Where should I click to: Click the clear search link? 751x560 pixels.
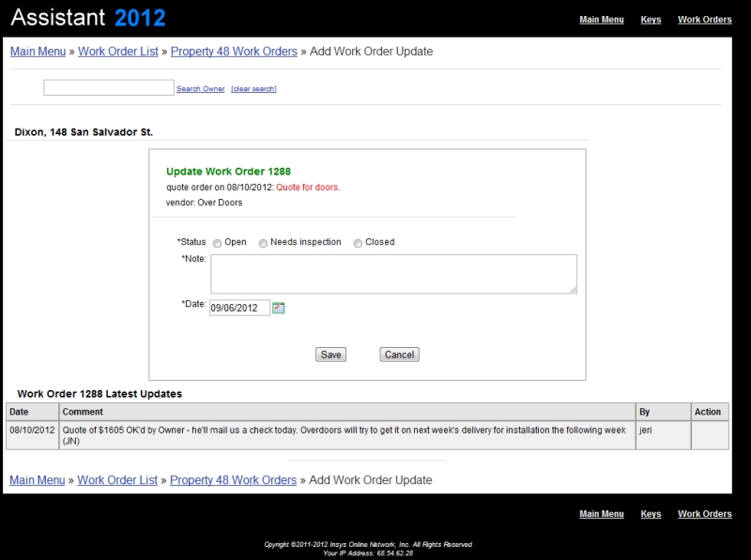(253, 88)
